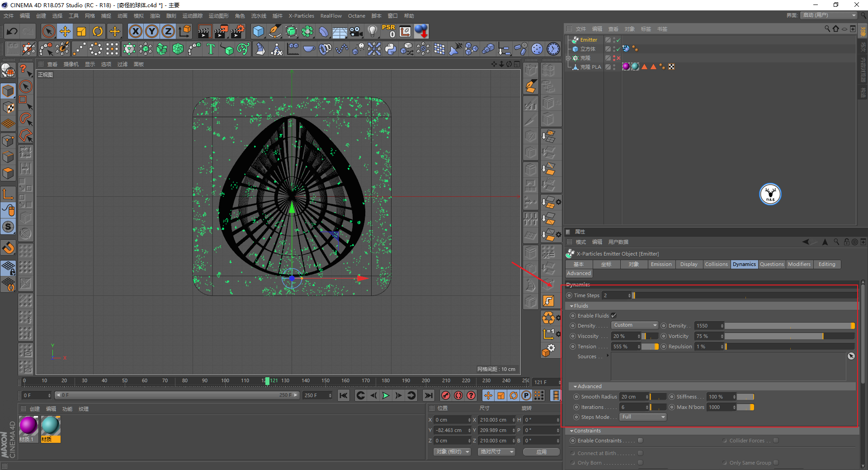Screen dimensions: 868x470
Task: Click the PSR reset icon
Action: tap(388, 31)
